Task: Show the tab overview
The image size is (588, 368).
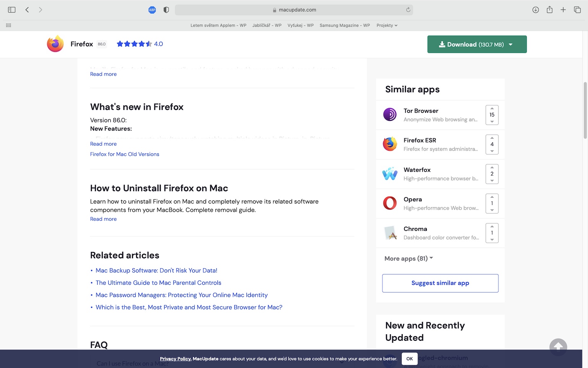Action: coord(577,10)
